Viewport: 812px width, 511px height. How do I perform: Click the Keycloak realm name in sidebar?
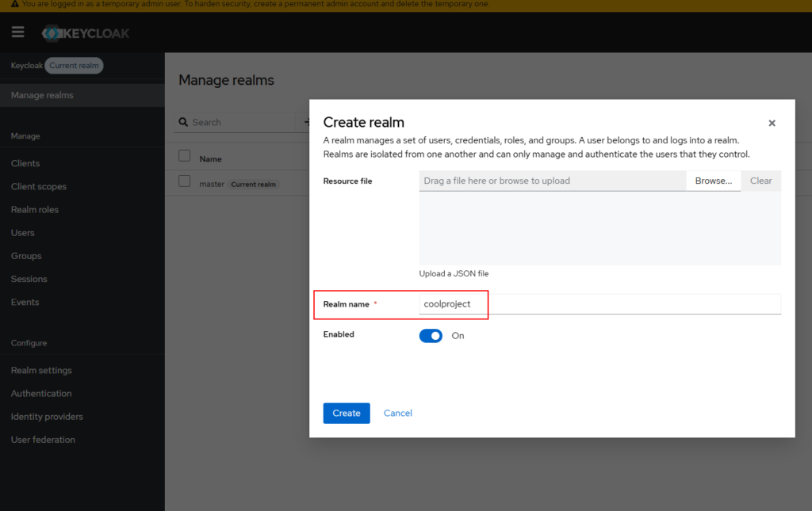pos(27,66)
